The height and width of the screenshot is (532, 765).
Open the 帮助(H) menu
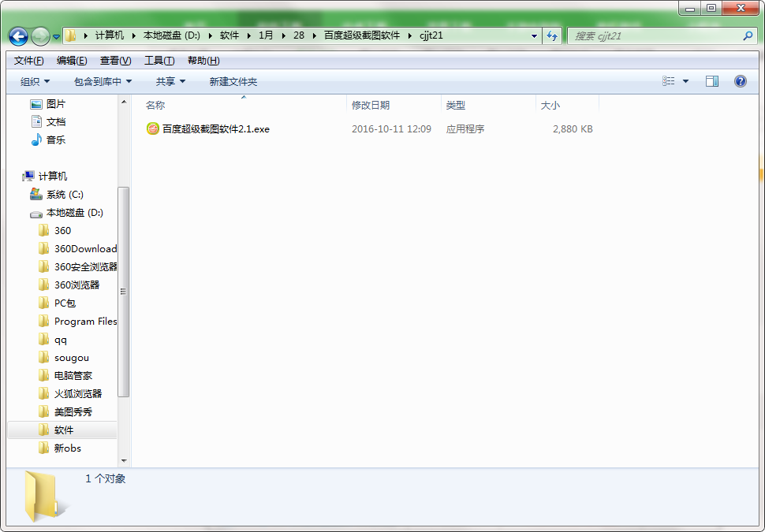point(203,61)
